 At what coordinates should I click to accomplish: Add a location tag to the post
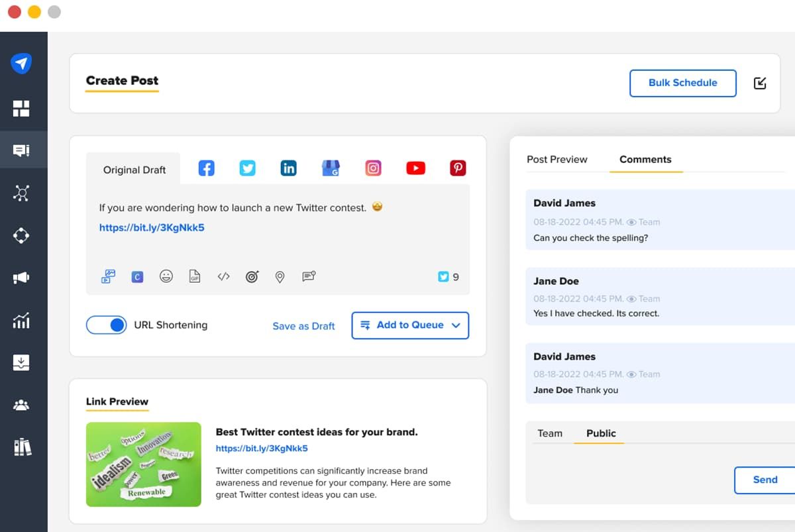(x=280, y=276)
